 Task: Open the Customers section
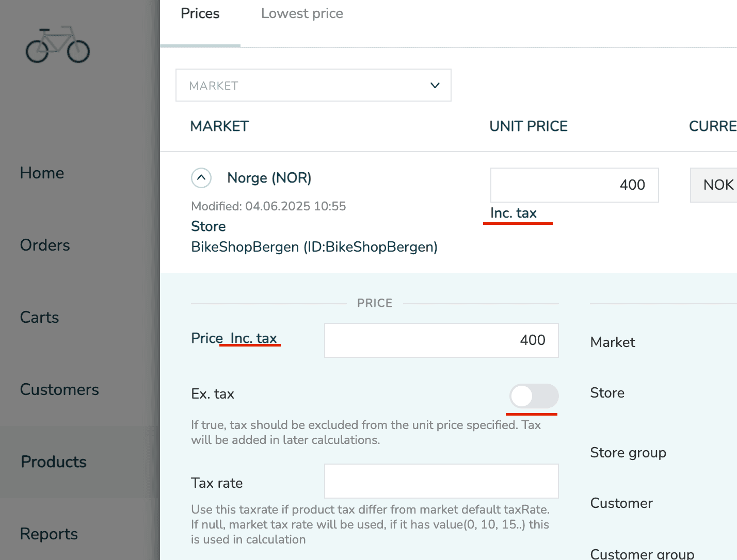point(59,390)
